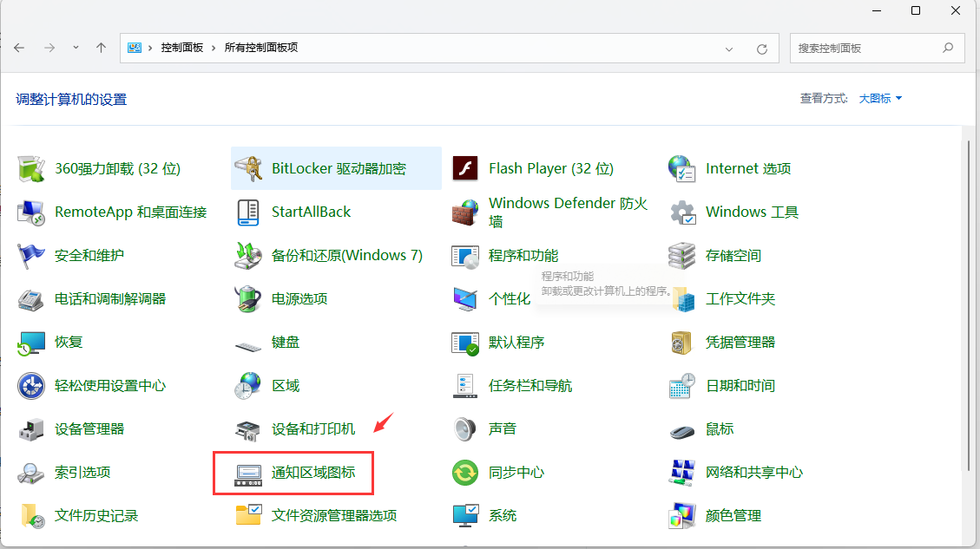Viewport: 980px width, 549px height.
Task: Open the 程序和功能 link
Action: 523,255
